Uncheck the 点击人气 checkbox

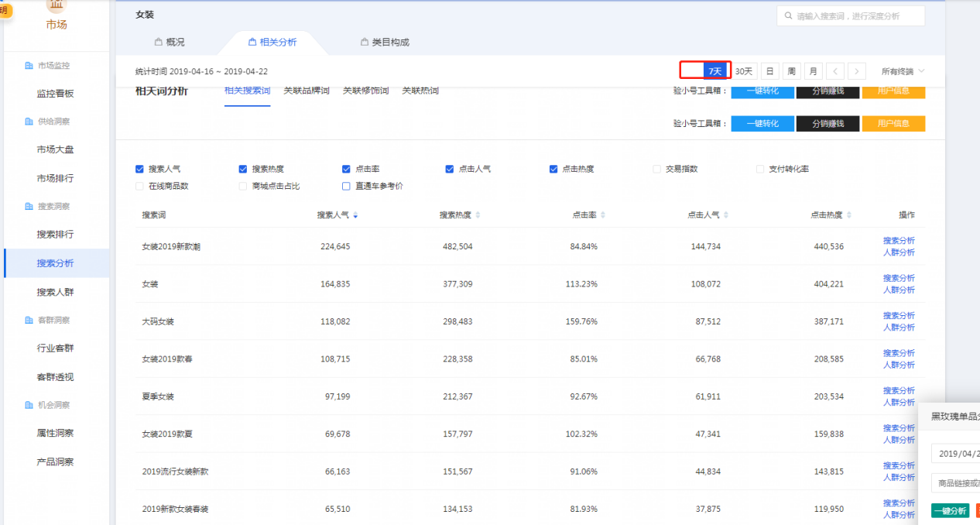tap(450, 169)
